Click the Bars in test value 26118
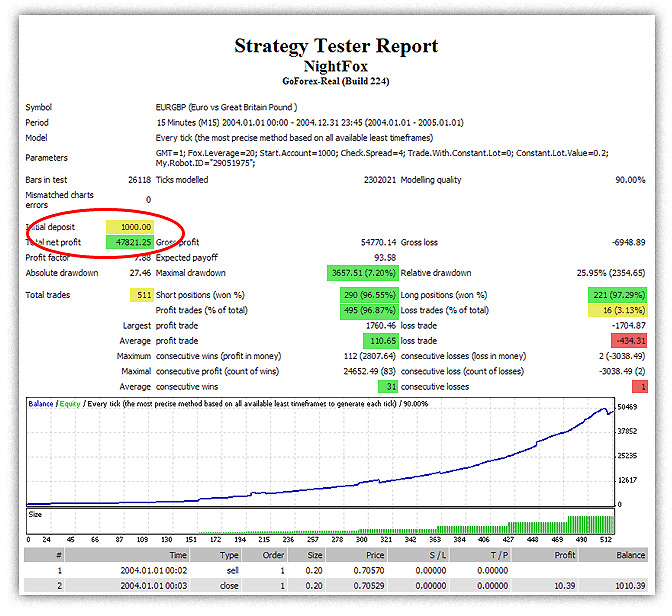The width and height of the screenshot is (672, 616). (140, 180)
